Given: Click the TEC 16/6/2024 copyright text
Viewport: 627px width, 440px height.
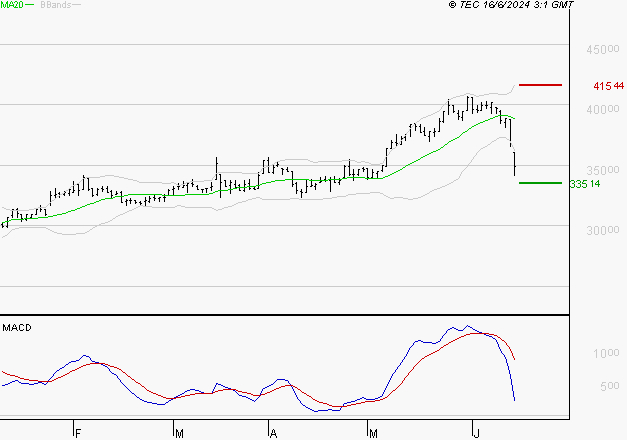Looking at the screenshot, I should (x=511, y=5).
